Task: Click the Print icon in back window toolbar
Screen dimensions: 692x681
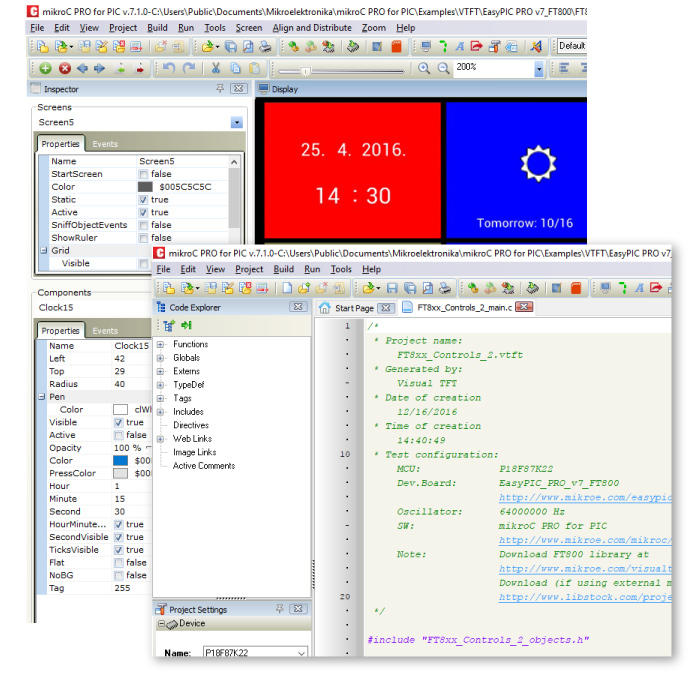Action: [265, 46]
